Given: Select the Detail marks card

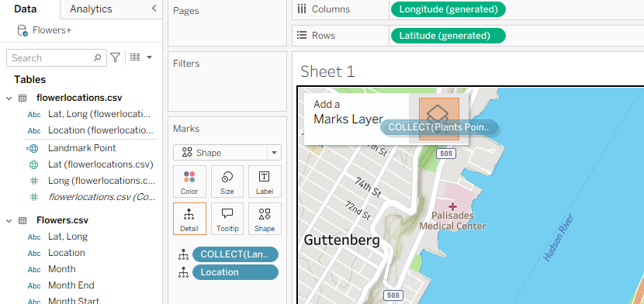Looking at the screenshot, I should (189, 219).
